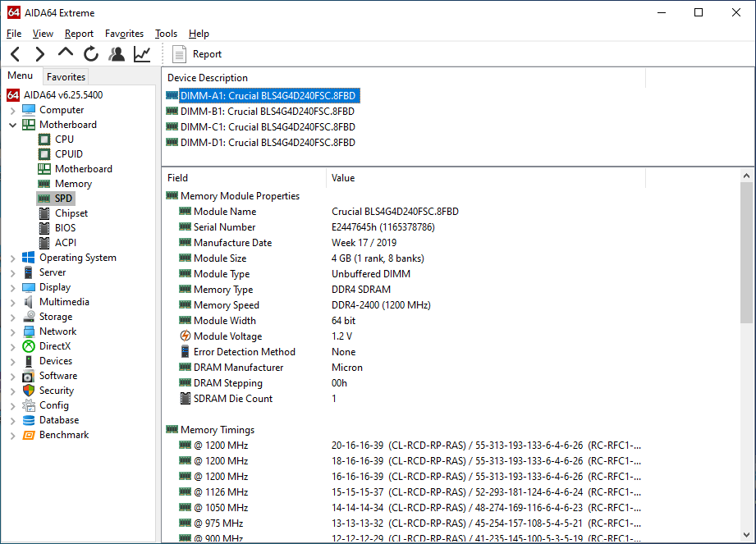Open the graph chart icon in toolbar
756x544 pixels.
(x=142, y=54)
